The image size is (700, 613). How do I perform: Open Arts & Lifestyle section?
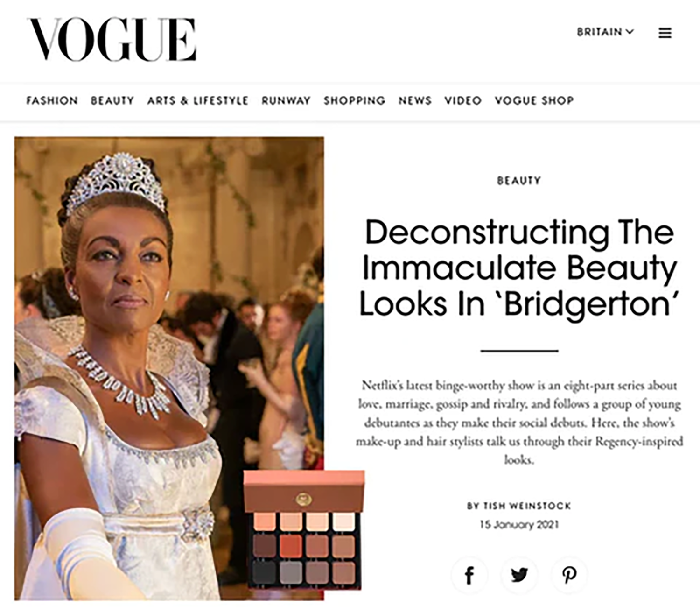[x=198, y=100]
